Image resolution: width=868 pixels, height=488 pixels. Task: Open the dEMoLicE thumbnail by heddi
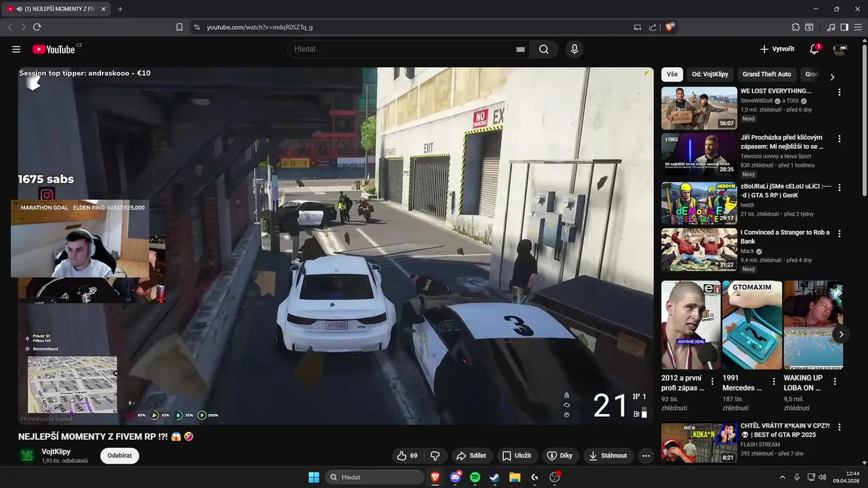click(x=699, y=203)
